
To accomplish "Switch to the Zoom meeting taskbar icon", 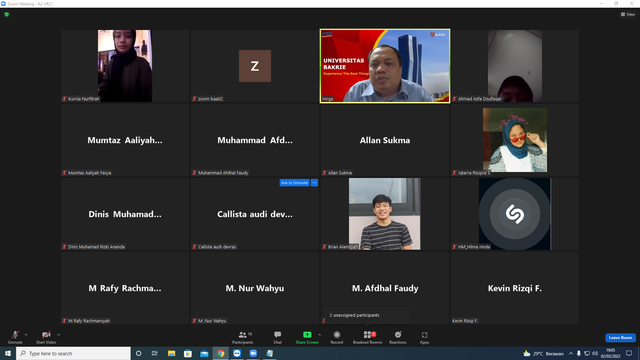I will point(253,353).
